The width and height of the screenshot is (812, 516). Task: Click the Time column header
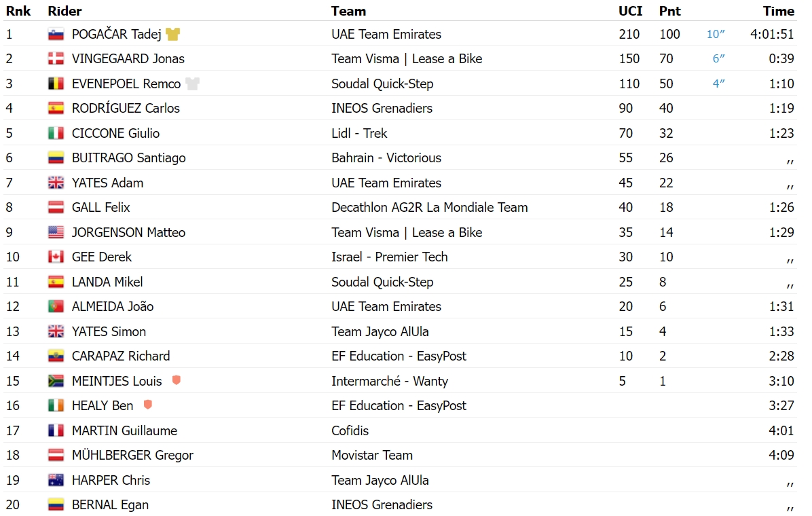(x=778, y=11)
